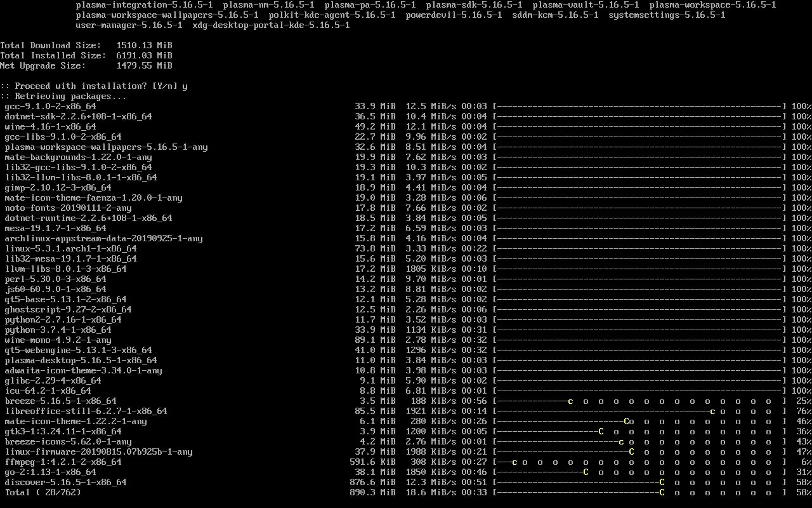Select mate-backgrounds-1.22.0-1-any entry
This screenshot has width=812, height=508.
pyautogui.click(x=79, y=157)
